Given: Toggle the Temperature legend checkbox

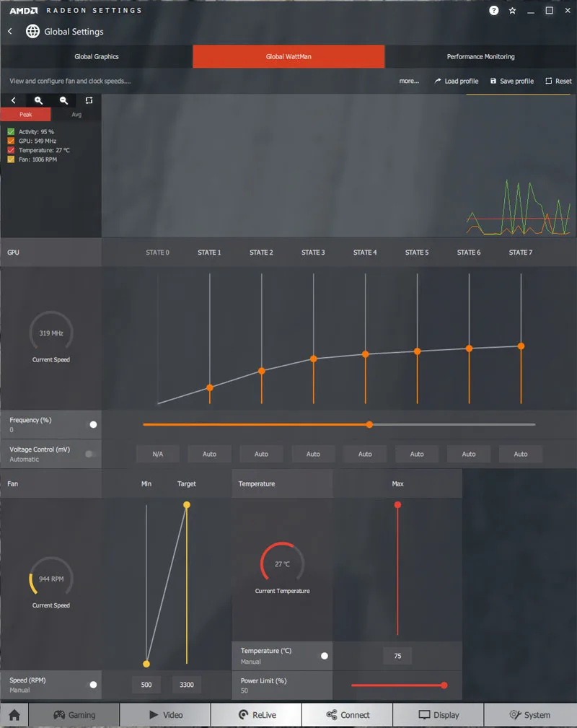Looking at the screenshot, I should pos(11,150).
